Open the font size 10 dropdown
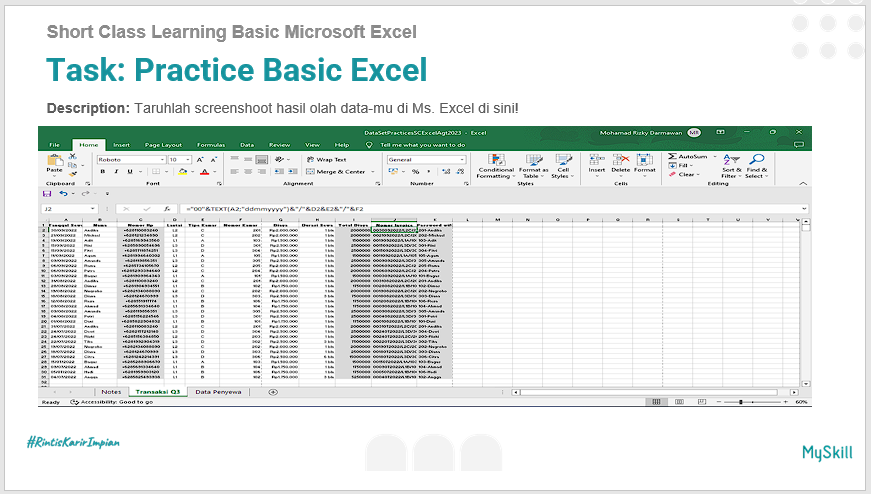The width and height of the screenshot is (871, 494). [x=188, y=159]
